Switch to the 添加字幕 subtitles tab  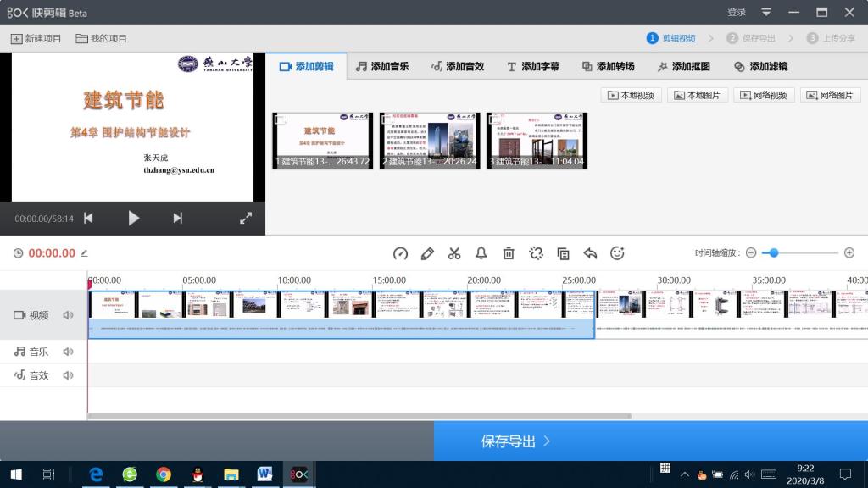click(x=533, y=66)
